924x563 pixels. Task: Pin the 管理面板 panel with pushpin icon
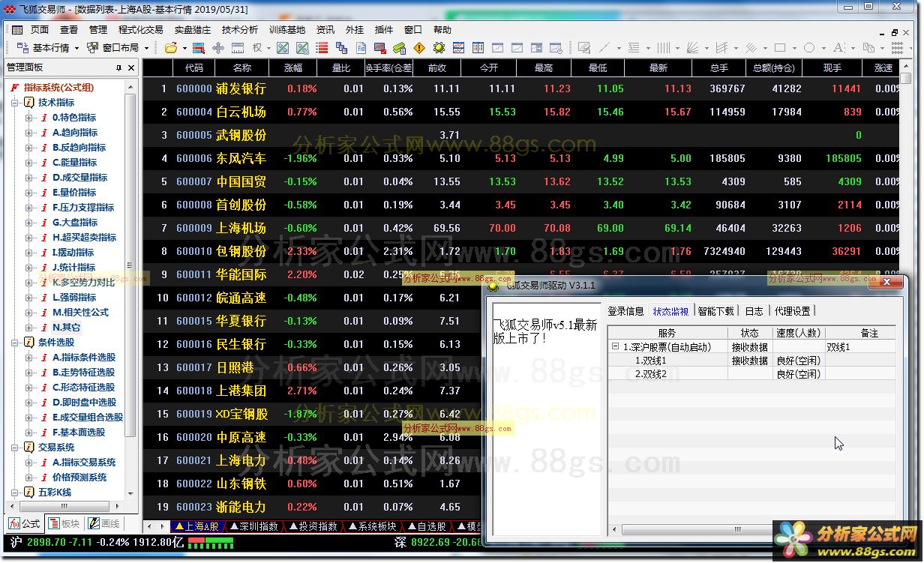click(x=118, y=67)
